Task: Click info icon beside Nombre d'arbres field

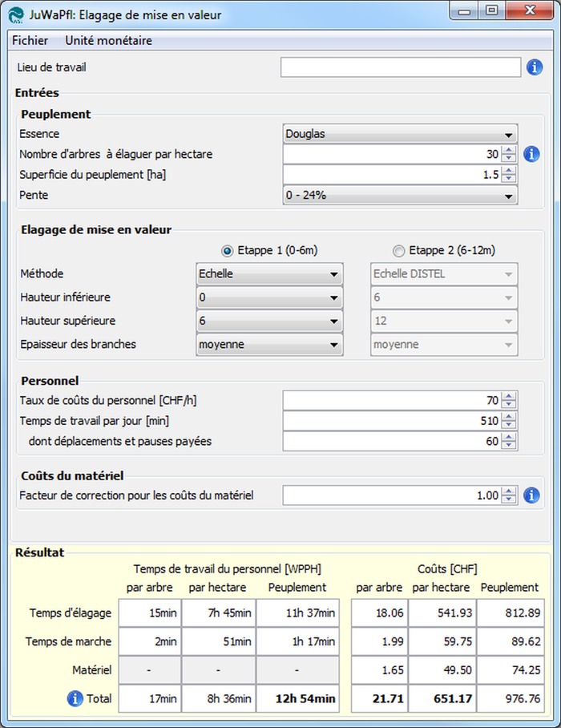Action: [x=531, y=153]
